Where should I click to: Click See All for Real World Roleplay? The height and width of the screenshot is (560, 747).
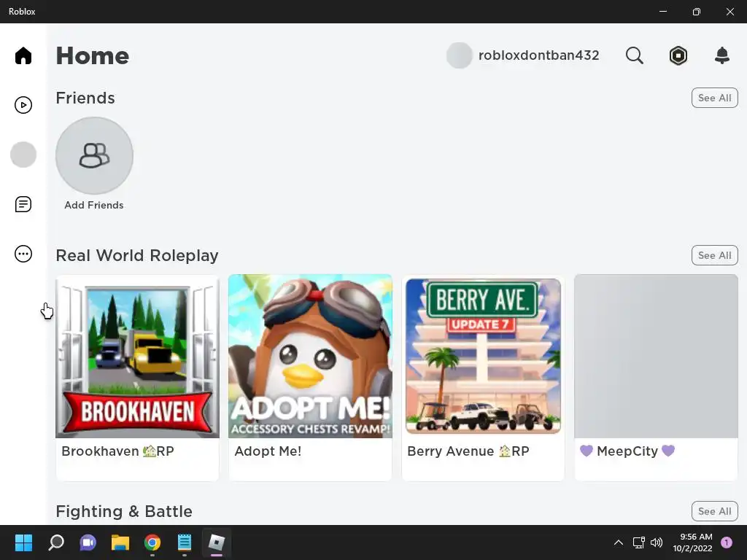[x=714, y=255]
